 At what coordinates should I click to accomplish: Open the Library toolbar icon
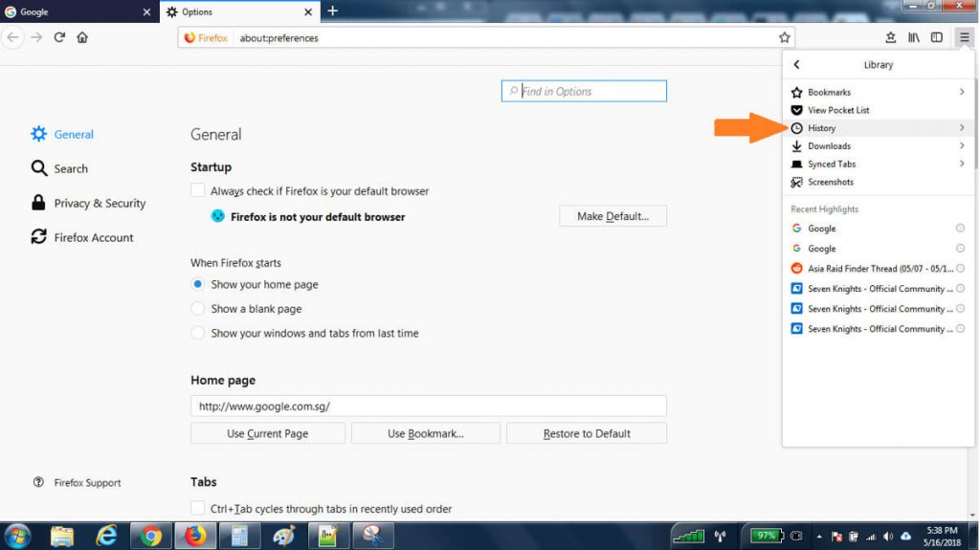pos(914,37)
